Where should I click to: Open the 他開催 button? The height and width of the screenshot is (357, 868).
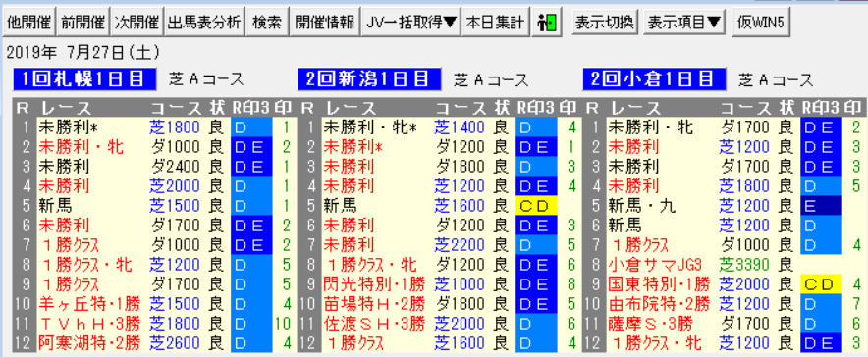coord(28,23)
